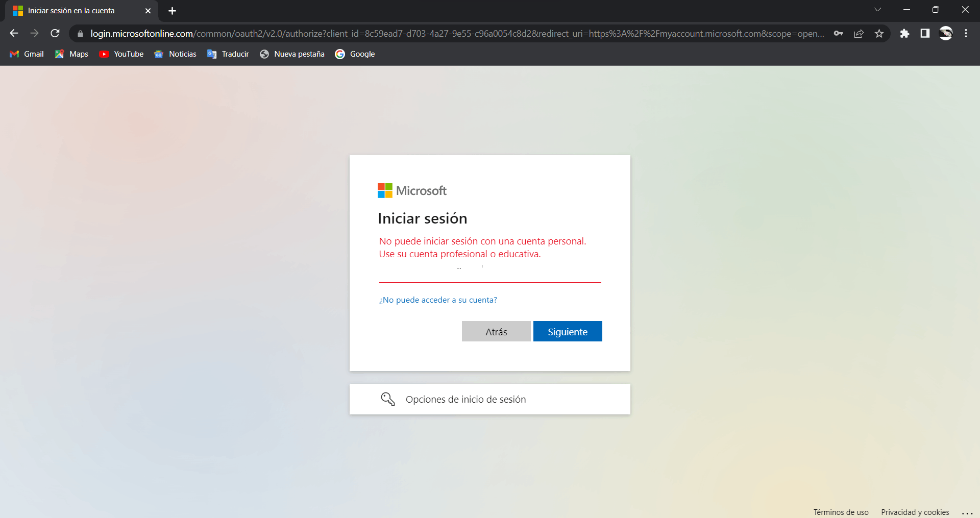
Task: Focus the address bar URL
Action: click(x=457, y=34)
